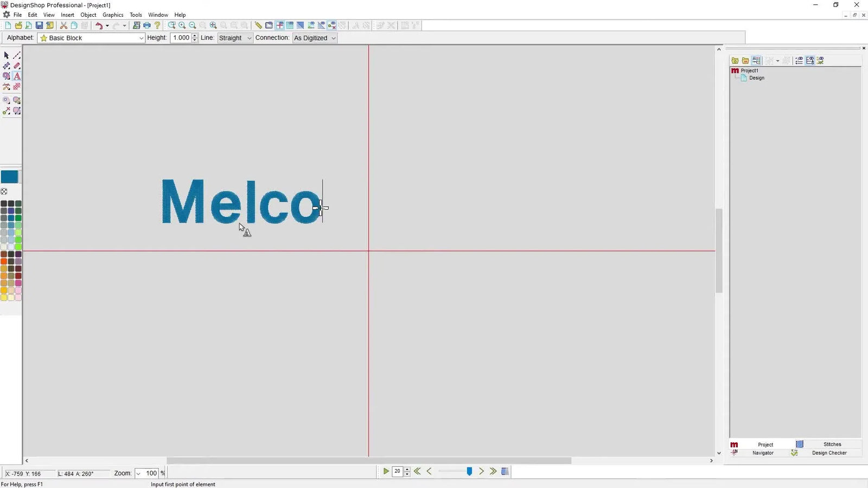The height and width of the screenshot is (488, 868).
Task: Open the Edit menu
Action: coord(33,15)
